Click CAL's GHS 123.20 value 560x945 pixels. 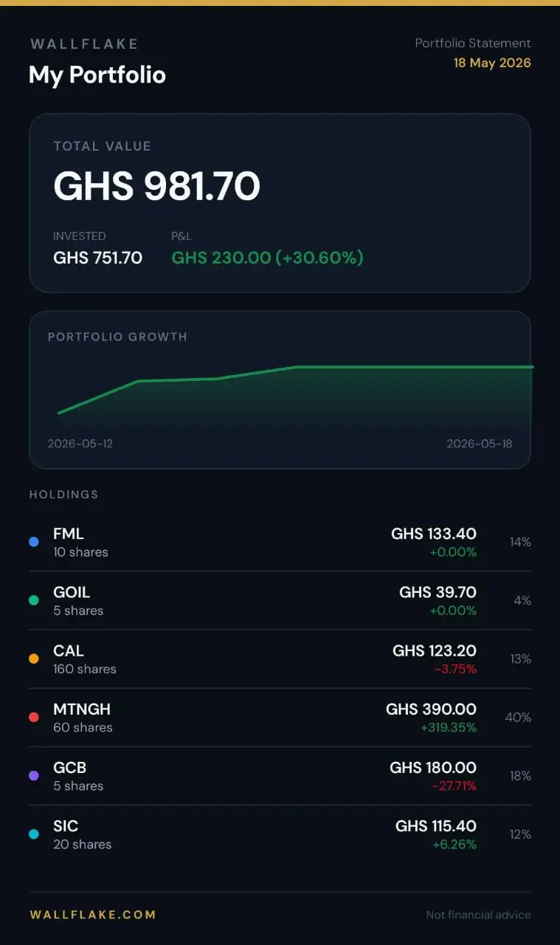pyautogui.click(x=435, y=650)
